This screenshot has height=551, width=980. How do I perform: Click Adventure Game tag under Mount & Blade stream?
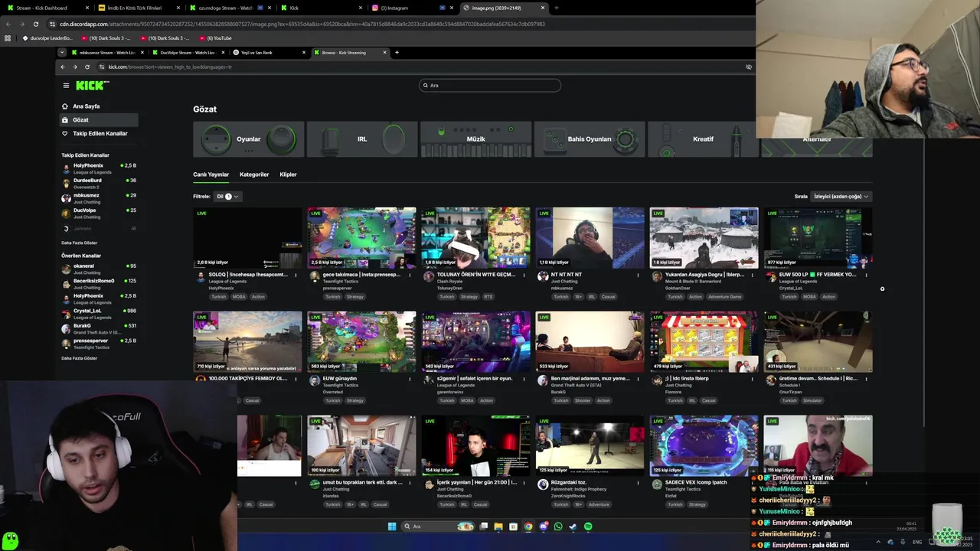pos(724,297)
